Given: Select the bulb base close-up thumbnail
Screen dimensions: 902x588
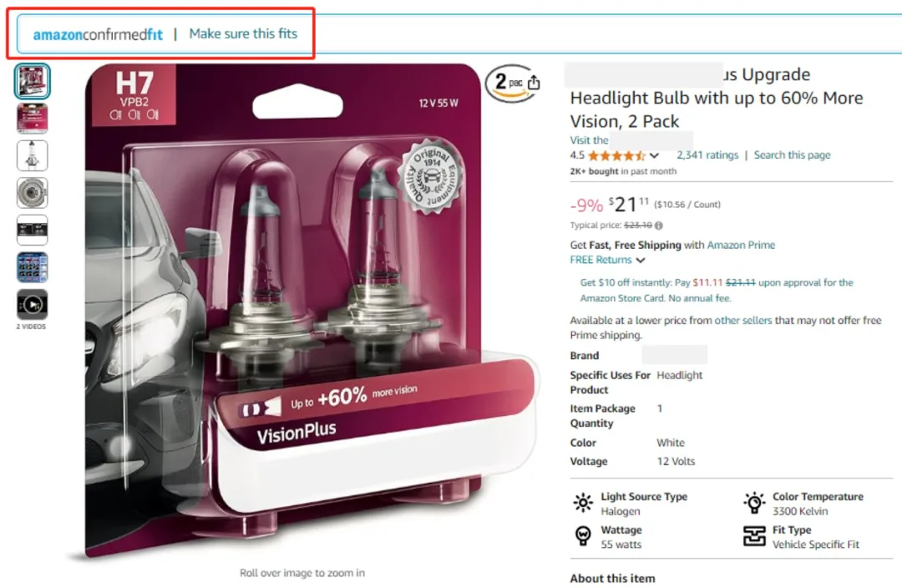Looking at the screenshot, I should pos(33,193).
